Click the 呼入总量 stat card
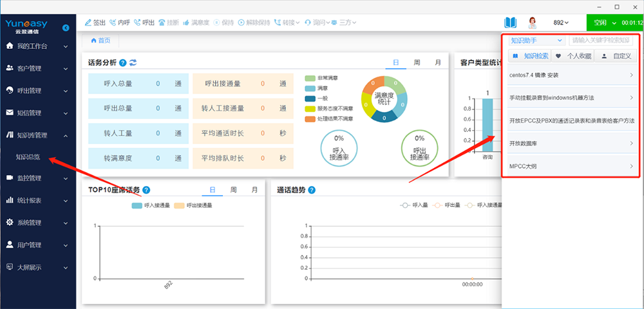This screenshot has width=644, height=309. point(138,84)
